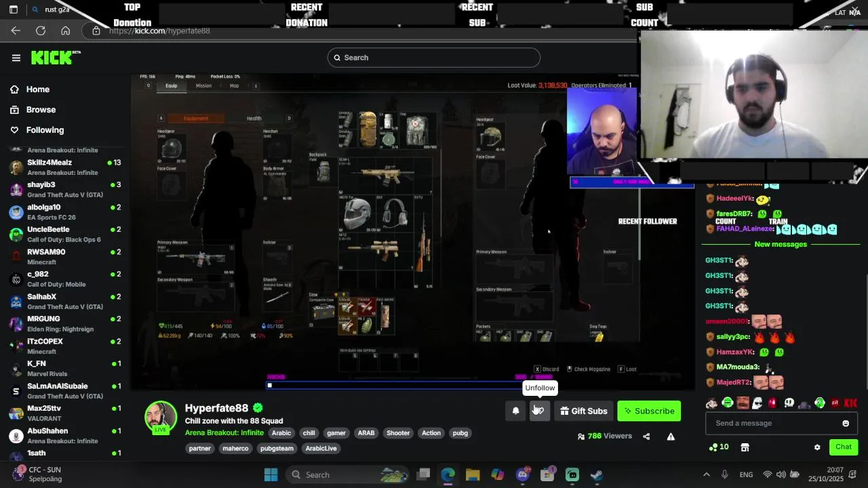Click the ArabicLive tag
Image resolution: width=868 pixels, height=488 pixels.
tap(321, 449)
